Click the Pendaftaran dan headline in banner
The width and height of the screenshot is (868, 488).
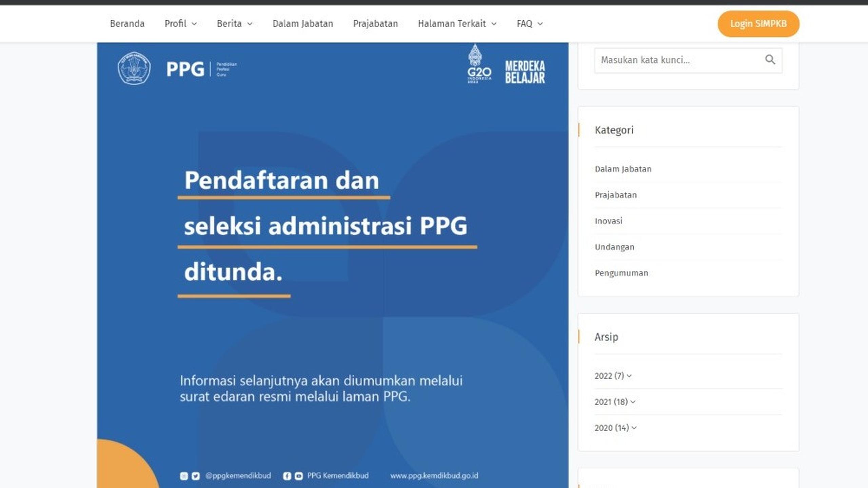click(x=281, y=180)
